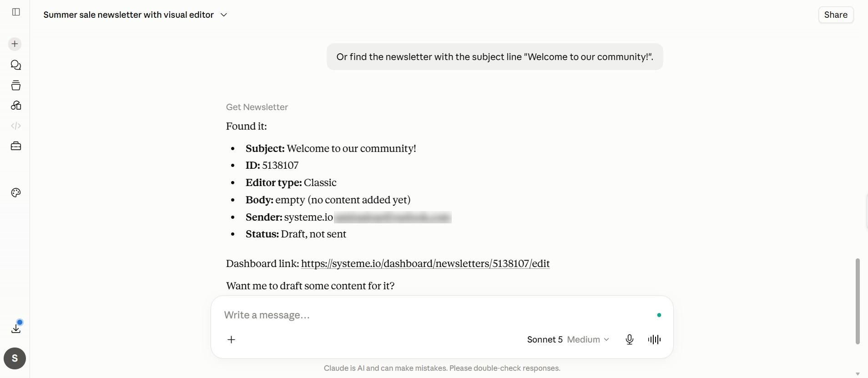Viewport: 868px width, 378px height.
Task: Expand the conversation title dropdown chevron
Action: coord(224,15)
